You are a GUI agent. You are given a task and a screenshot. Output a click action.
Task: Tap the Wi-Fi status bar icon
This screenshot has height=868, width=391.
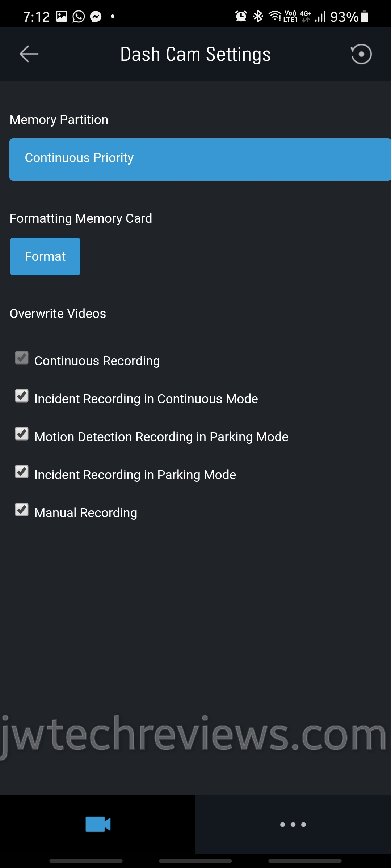275,16
